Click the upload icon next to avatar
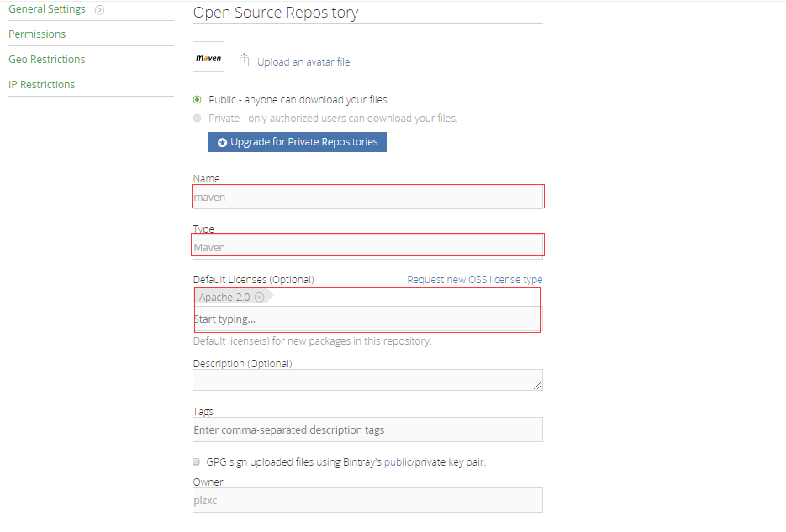This screenshot has height=532, width=786. point(244,61)
